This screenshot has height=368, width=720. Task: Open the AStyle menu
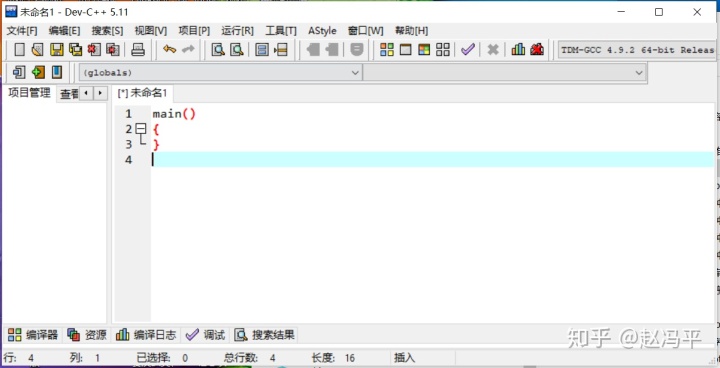click(x=322, y=31)
